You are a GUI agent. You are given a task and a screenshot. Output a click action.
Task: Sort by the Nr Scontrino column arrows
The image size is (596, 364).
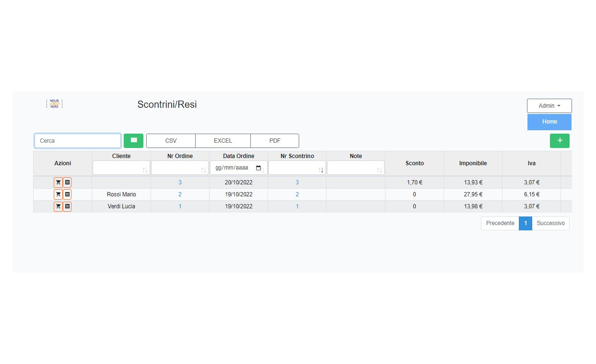(321, 170)
